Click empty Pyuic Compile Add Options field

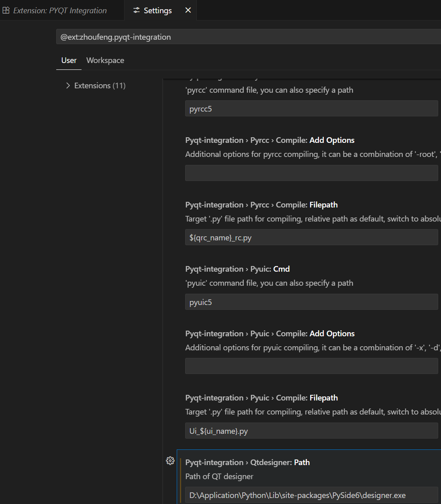coord(311,366)
